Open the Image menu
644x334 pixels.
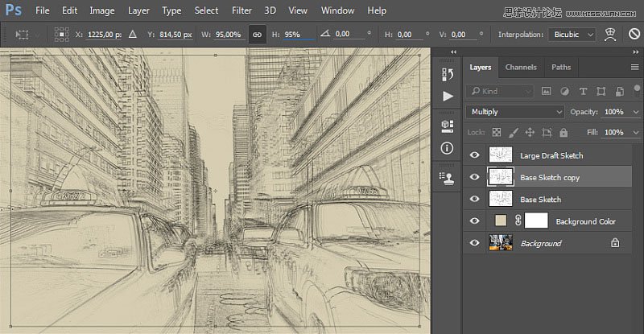pyautogui.click(x=102, y=10)
